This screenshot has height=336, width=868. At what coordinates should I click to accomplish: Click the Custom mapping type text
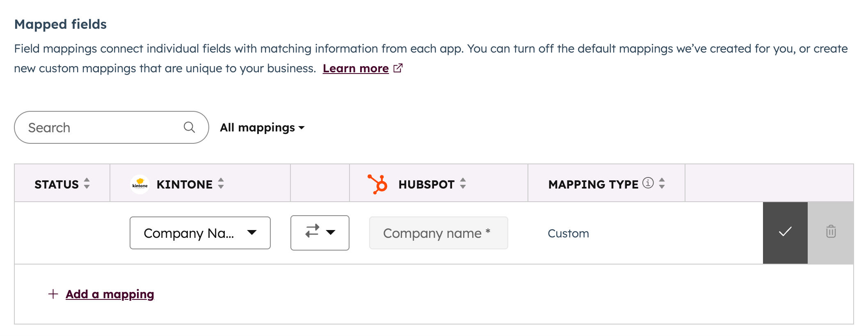pyautogui.click(x=568, y=233)
